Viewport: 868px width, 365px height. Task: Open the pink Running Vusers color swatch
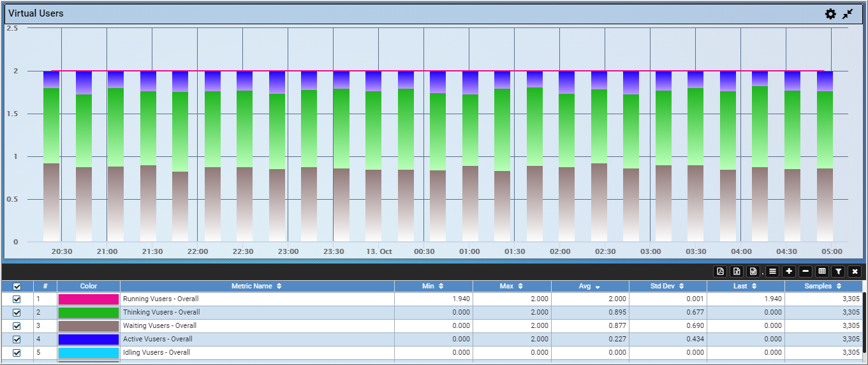pos(89,299)
